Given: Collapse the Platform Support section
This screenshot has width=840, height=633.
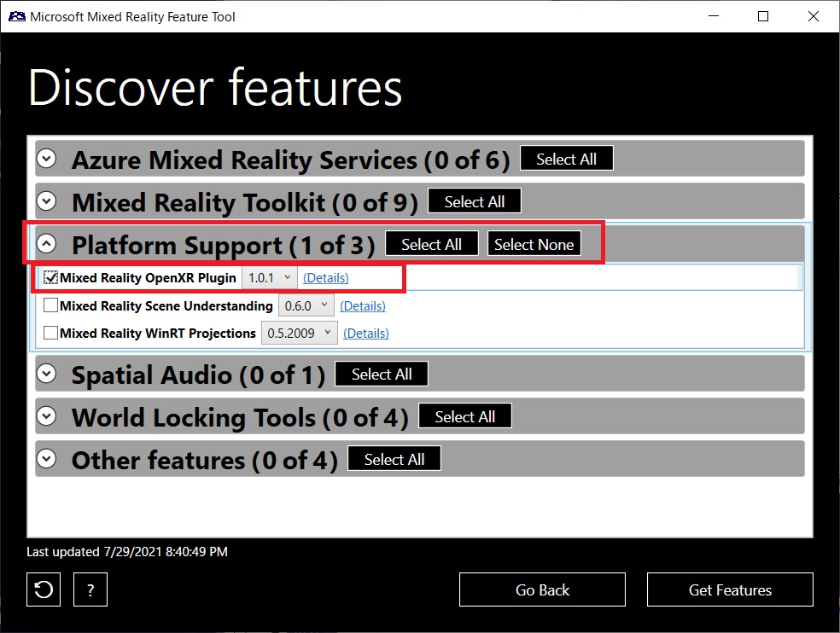Looking at the screenshot, I should tap(46, 244).
